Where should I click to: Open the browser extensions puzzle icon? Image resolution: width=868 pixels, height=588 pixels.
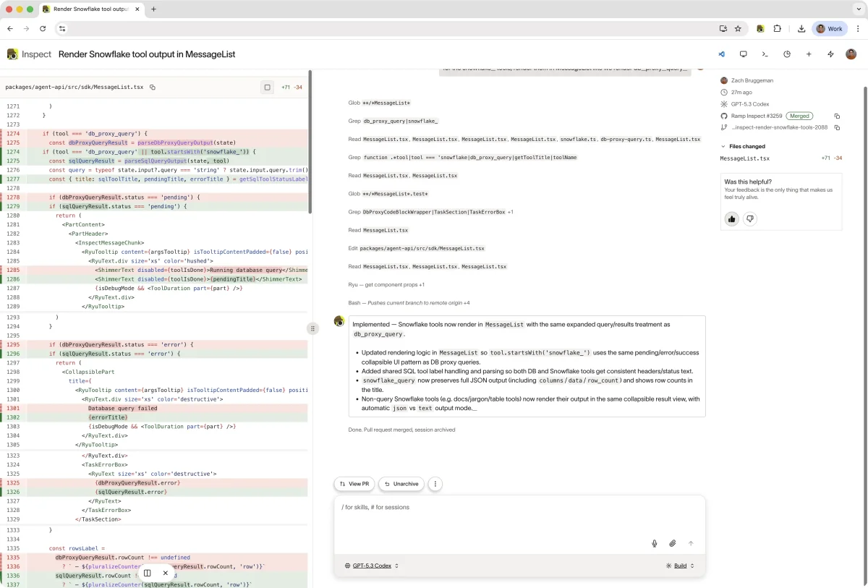click(x=778, y=29)
